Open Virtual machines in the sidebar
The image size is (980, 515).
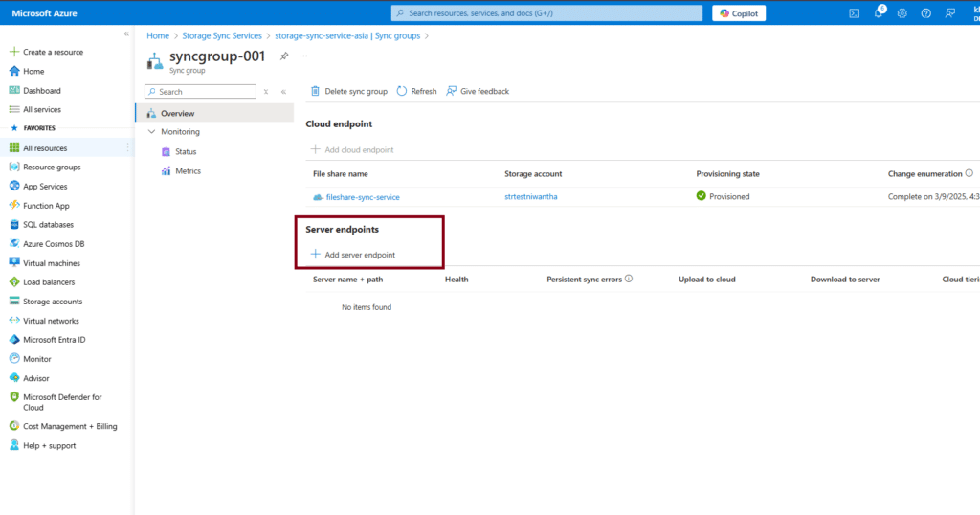click(52, 263)
